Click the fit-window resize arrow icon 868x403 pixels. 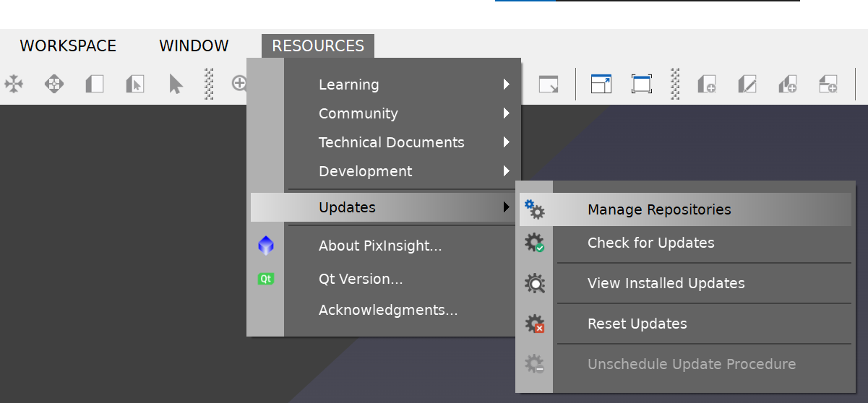click(549, 84)
